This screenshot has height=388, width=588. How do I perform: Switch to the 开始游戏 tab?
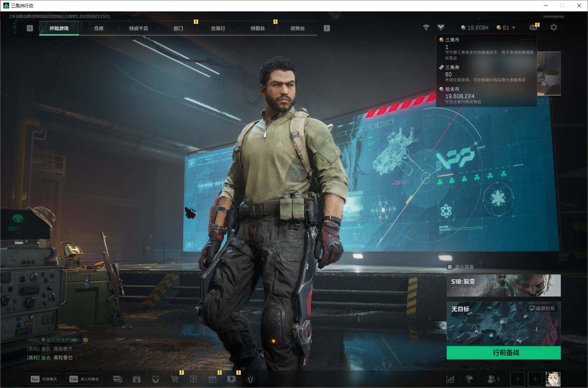(x=59, y=28)
